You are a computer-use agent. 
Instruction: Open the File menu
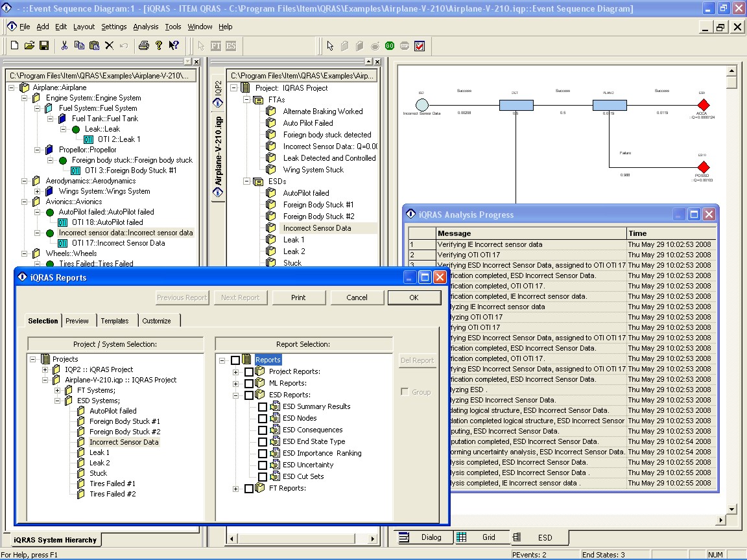click(25, 27)
